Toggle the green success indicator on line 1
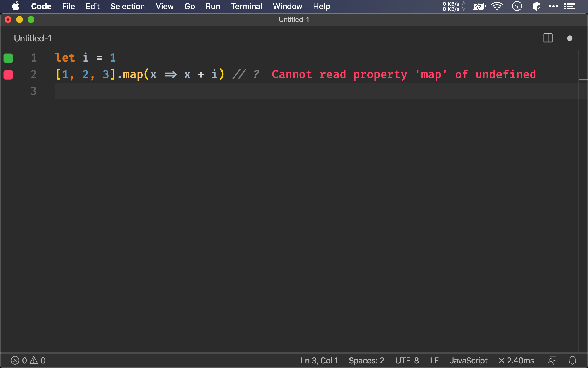The image size is (588, 368). (x=8, y=58)
